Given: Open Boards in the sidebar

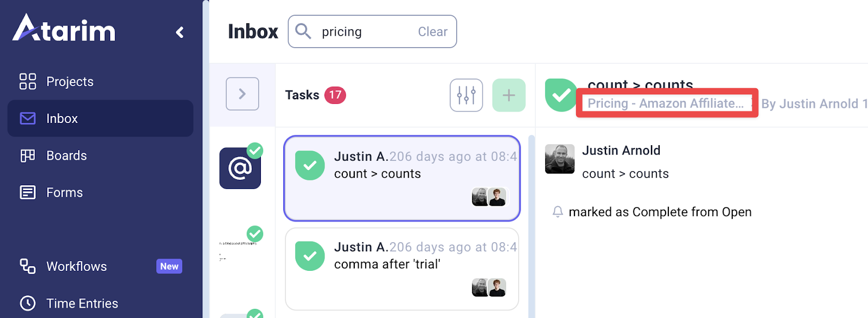Looking at the screenshot, I should click(66, 156).
